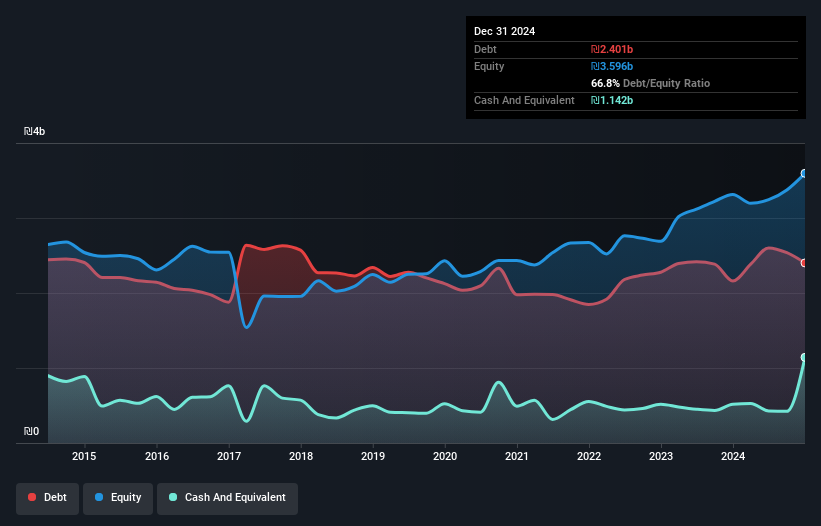This screenshot has height=526, width=821.
Task: Toggle the Cash And Equivalent legend button
Action: tap(227, 498)
